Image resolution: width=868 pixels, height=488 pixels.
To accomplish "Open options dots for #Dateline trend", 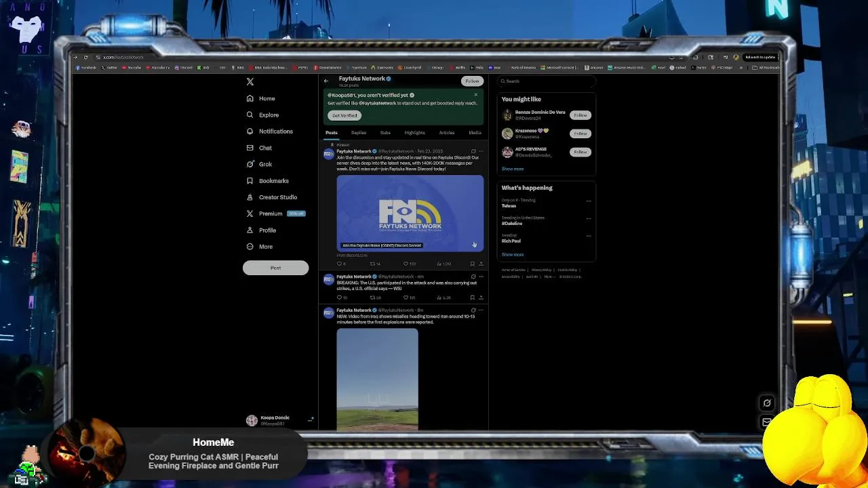I will click(589, 218).
